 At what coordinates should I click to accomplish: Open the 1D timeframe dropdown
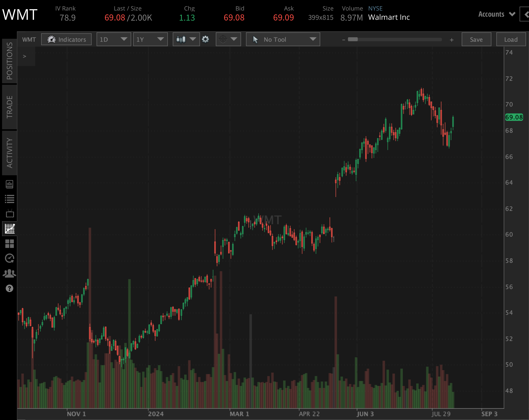point(114,39)
